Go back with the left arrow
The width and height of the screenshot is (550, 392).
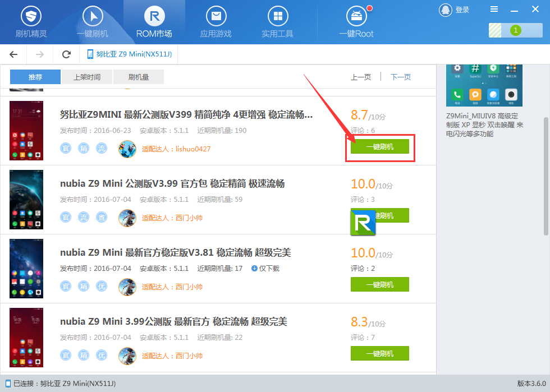tap(13, 54)
